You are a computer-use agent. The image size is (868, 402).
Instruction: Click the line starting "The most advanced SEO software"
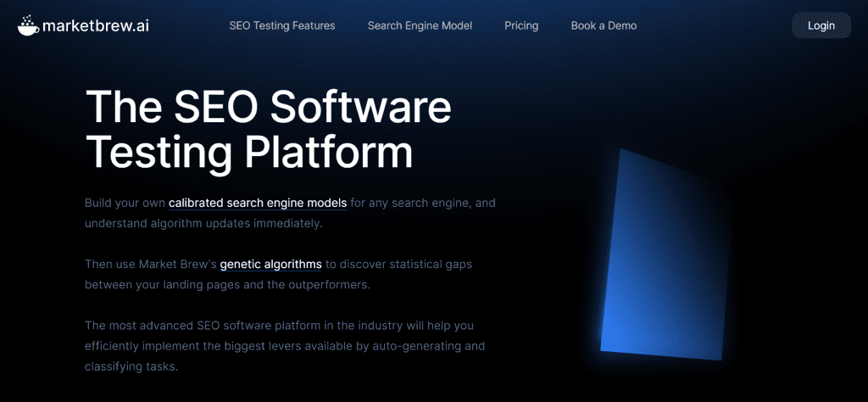coord(279,325)
